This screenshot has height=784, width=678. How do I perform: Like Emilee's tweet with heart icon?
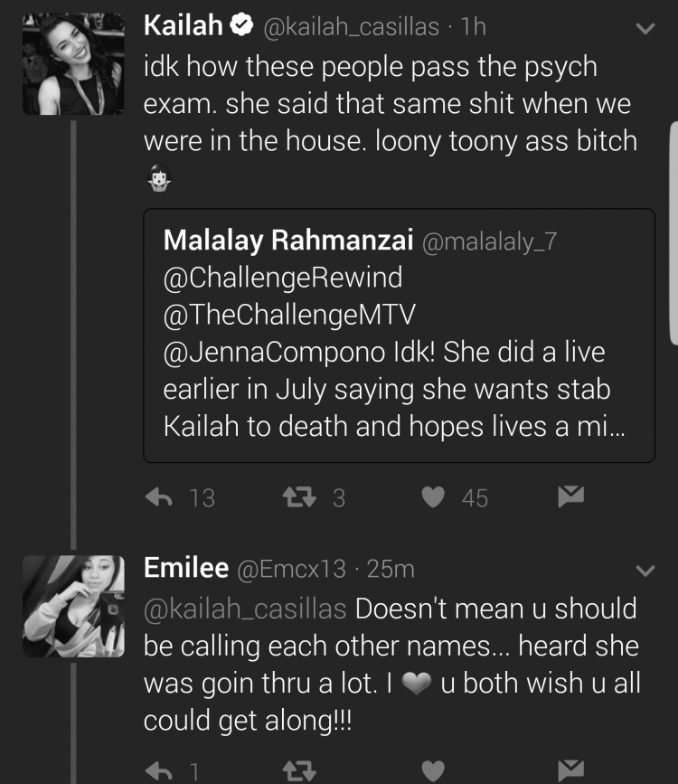(433, 771)
